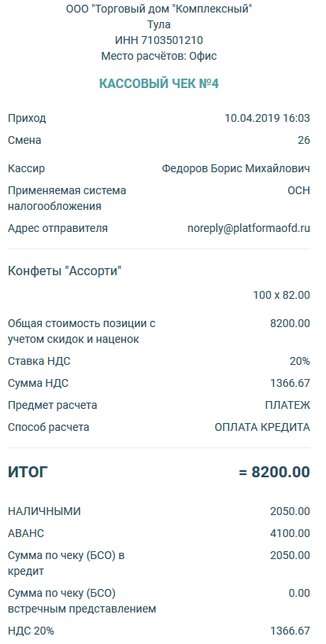The height and width of the screenshot is (644, 326).
Task: Click the КАССОВЫЙ ЧЕК №4 heading
Action: pos(159,84)
